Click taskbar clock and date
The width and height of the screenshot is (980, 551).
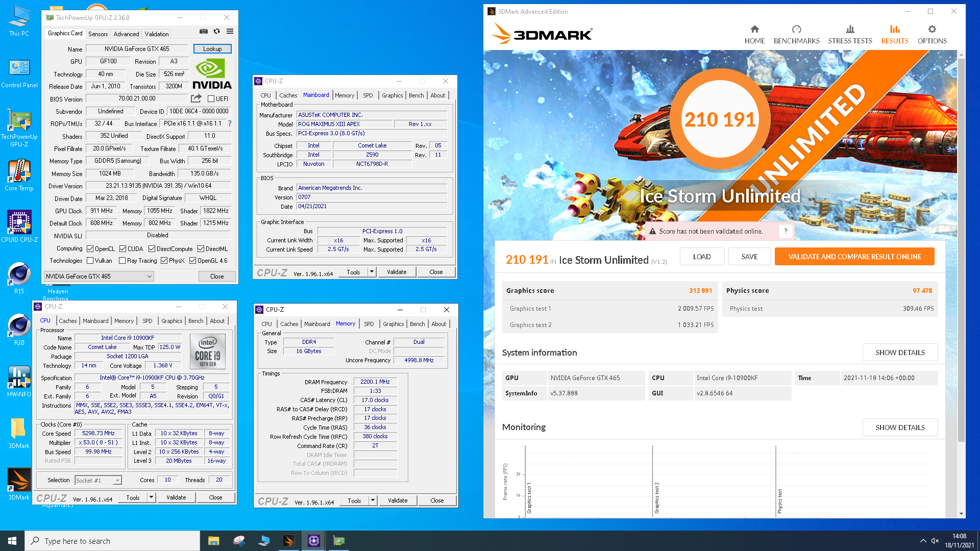point(959,541)
